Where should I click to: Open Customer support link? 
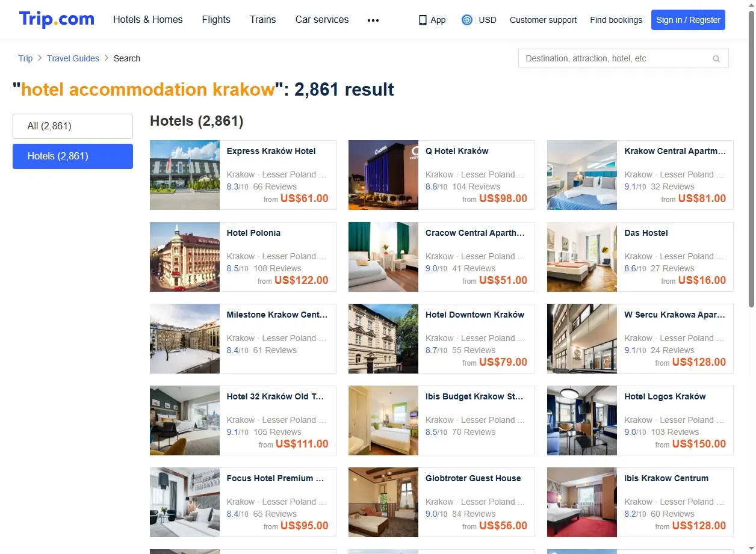(543, 20)
